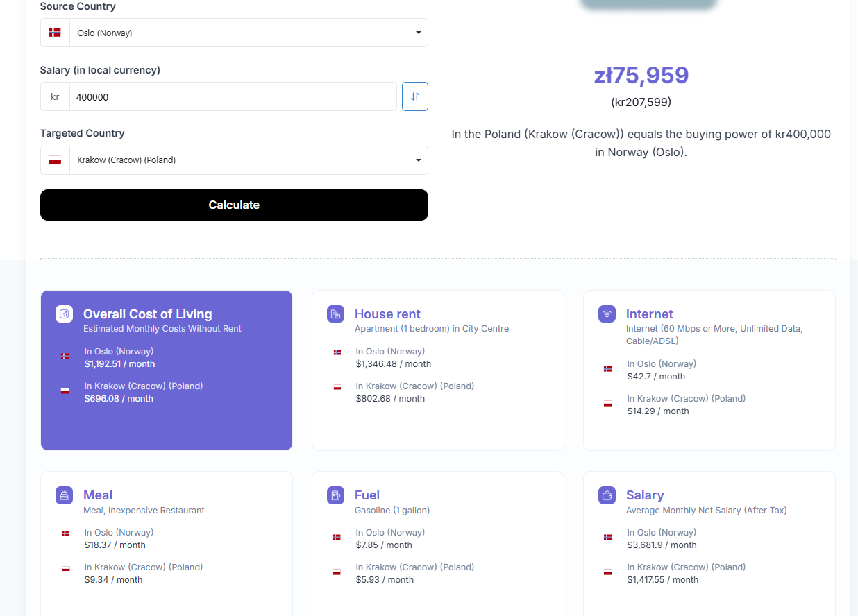Click the Meal, Inexpensive Restaurant subtitle
Screen dimensions: 858x616
[x=144, y=511]
